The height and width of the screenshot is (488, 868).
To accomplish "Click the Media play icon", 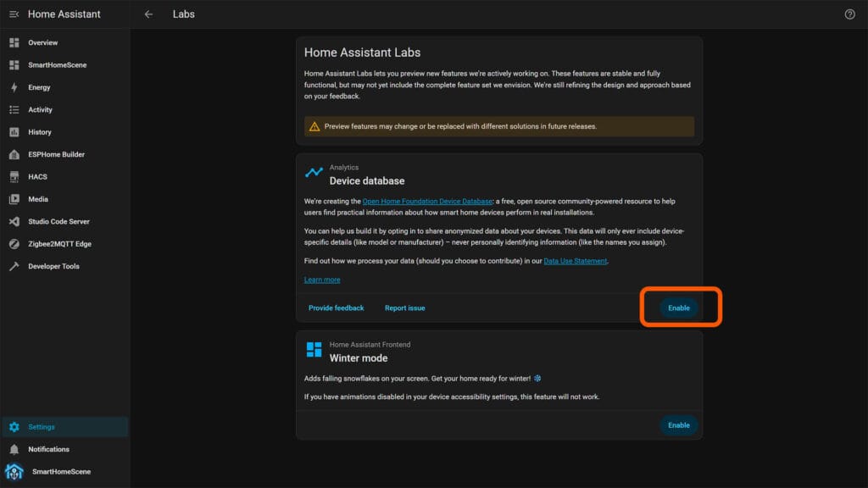I will tap(14, 199).
